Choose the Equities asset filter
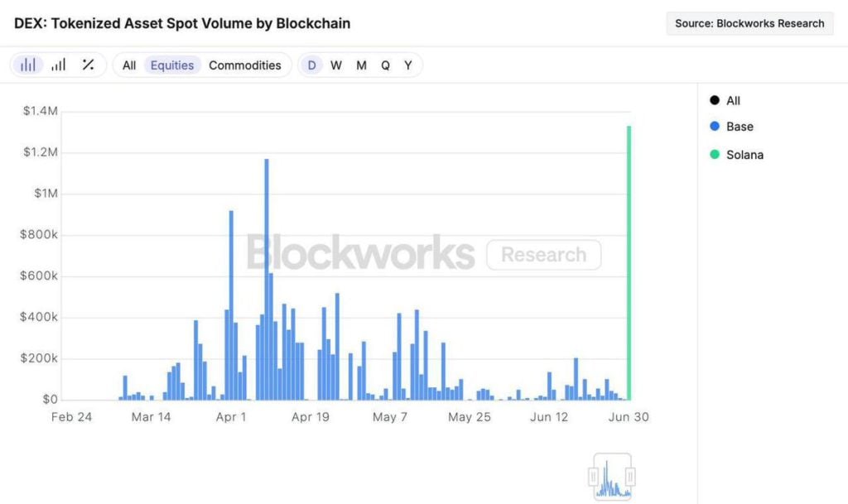 tap(172, 65)
